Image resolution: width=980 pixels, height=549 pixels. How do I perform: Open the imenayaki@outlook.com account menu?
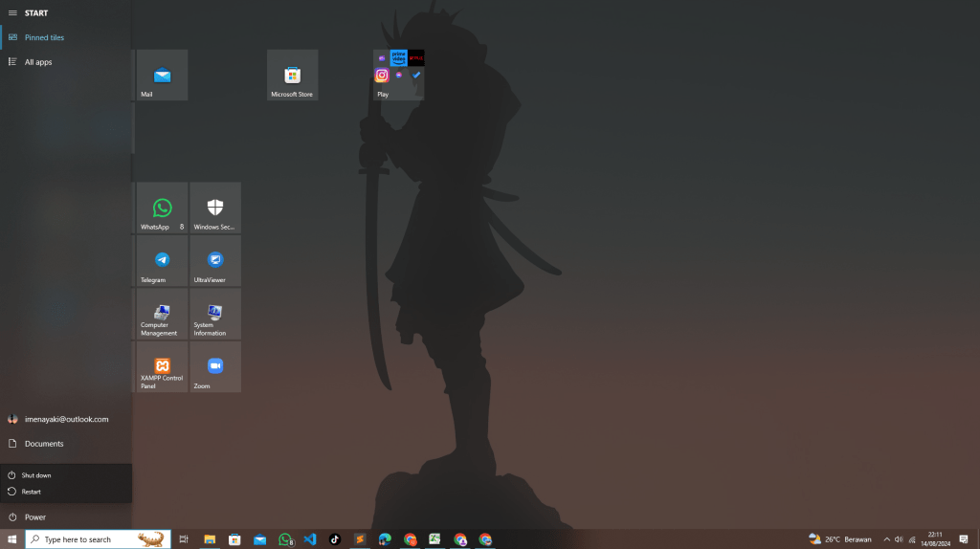65,419
